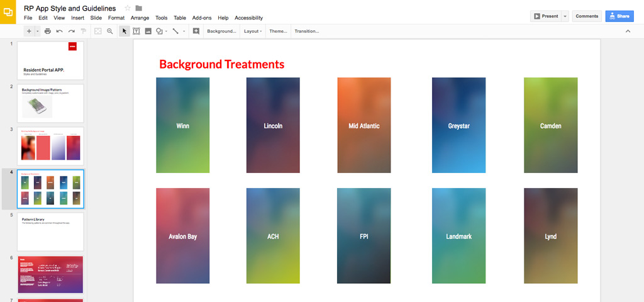
Task: Select the Text box tool
Action: [136, 31]
